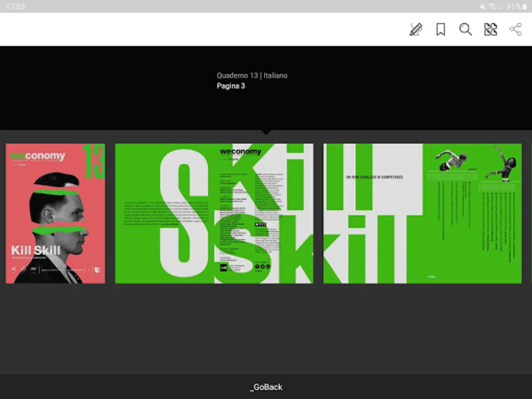This screenshot has height=399, width=532.
Task: Tap the clock in the status bar
Action: tap(16, 7)
